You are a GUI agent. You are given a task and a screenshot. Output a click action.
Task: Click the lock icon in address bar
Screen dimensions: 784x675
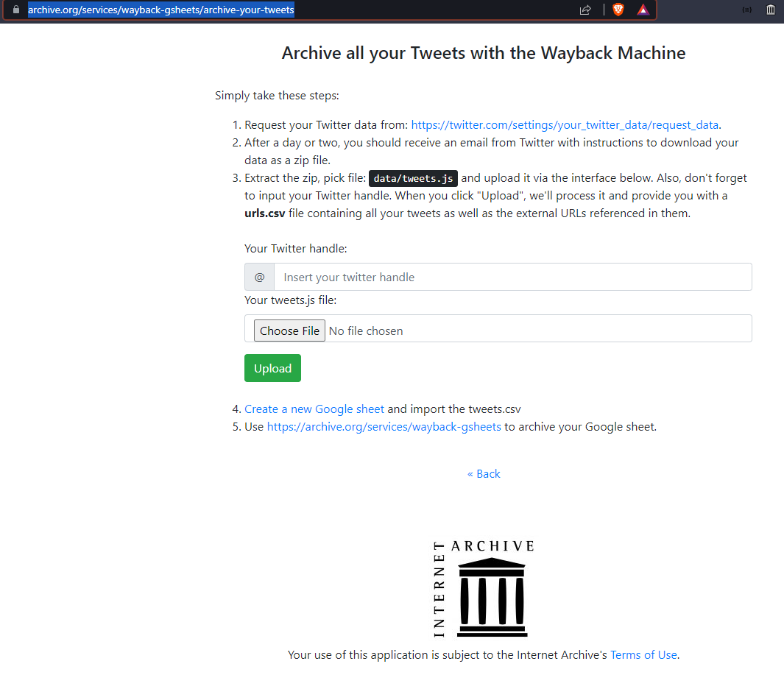pos(16,10)
